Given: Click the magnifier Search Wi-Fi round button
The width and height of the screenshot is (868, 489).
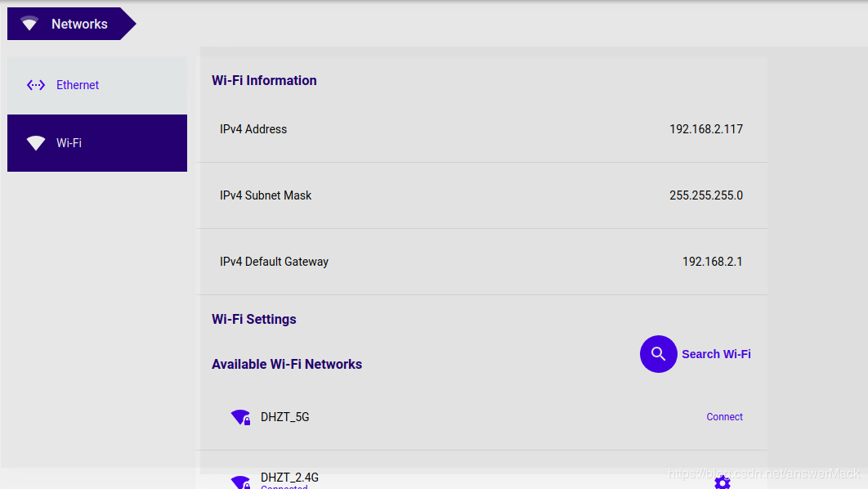Looking at the screenshot, I should tap(658, 354).
